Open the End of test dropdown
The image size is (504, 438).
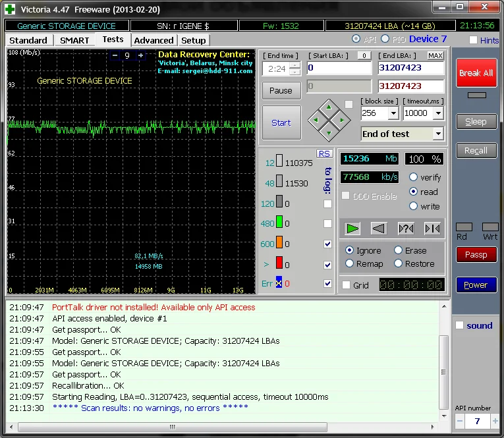[438, 134]
